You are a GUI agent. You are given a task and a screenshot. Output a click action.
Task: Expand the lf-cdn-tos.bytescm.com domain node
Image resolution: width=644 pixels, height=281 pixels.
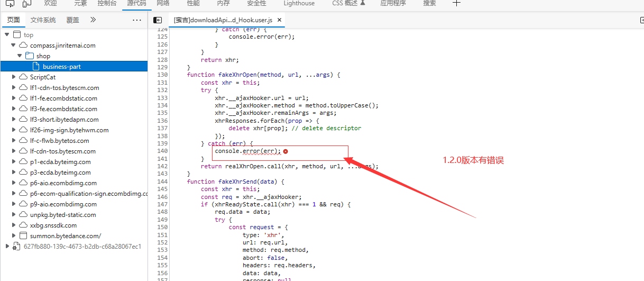tap(14, 151)
